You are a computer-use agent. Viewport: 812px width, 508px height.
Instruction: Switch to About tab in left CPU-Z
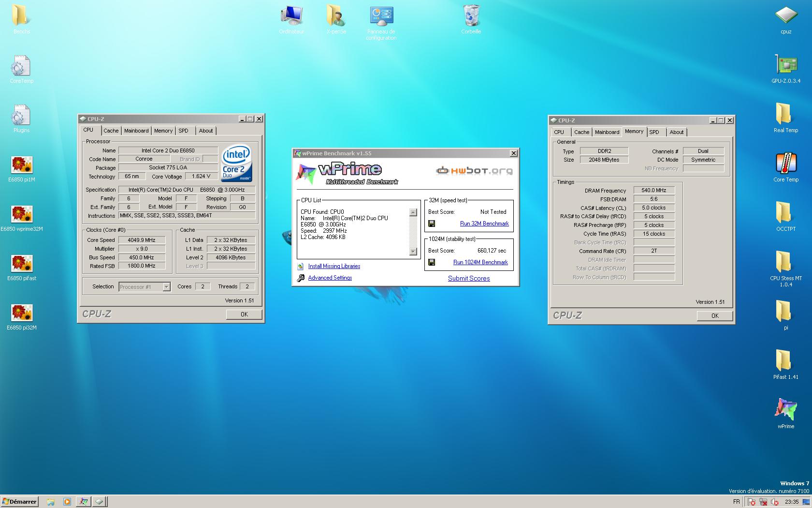pyautogui.click(x=206, y=131)
